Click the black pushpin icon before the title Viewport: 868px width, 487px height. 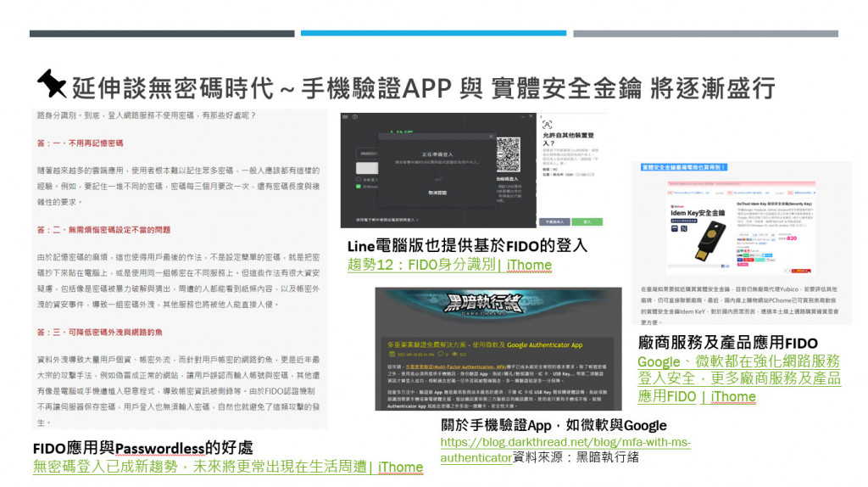52,84
